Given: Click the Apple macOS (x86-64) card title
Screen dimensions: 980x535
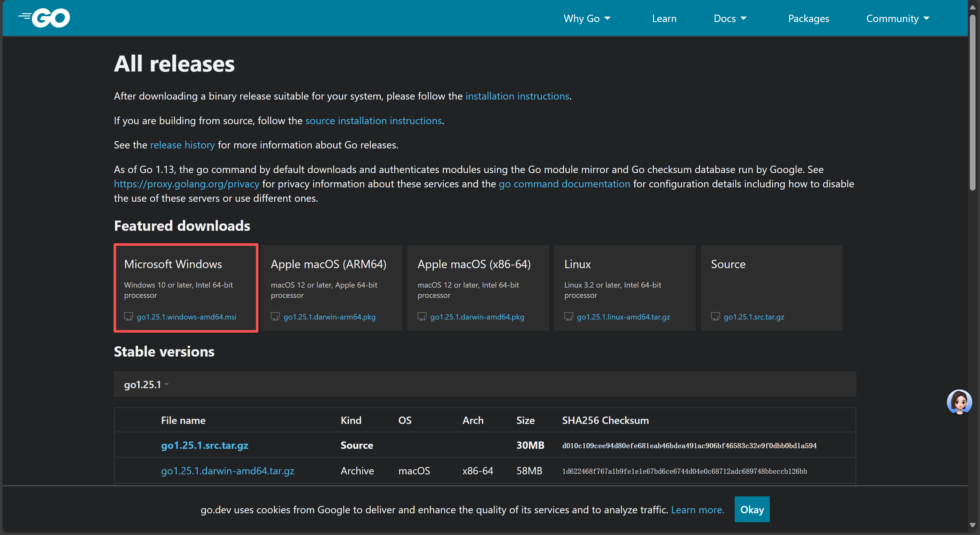Looking at the screenshot, I should 474,264.
